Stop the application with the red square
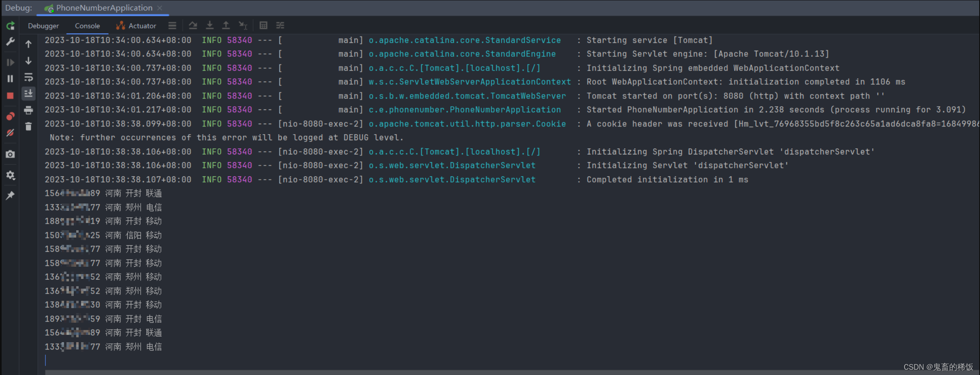The height and width of the screenshot is (375, 980). (11, 96)
